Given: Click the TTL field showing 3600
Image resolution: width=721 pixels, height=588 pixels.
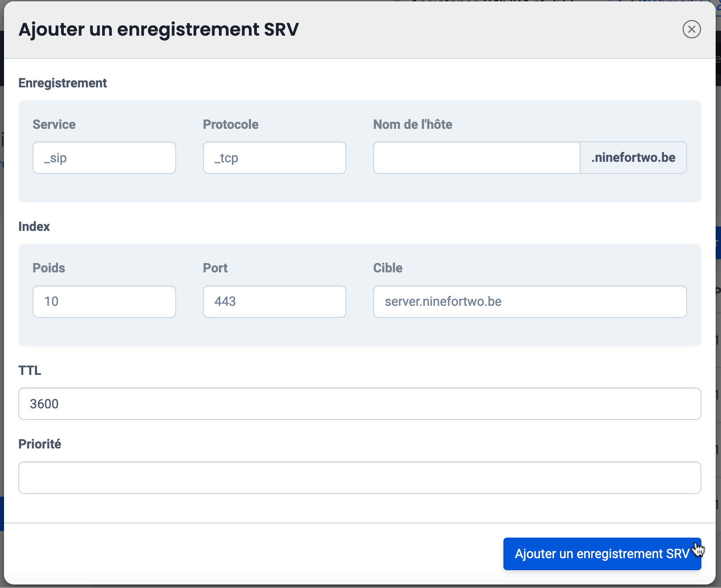Looking at the screenshot, I should pyautogui.click(x=359, y=404).
